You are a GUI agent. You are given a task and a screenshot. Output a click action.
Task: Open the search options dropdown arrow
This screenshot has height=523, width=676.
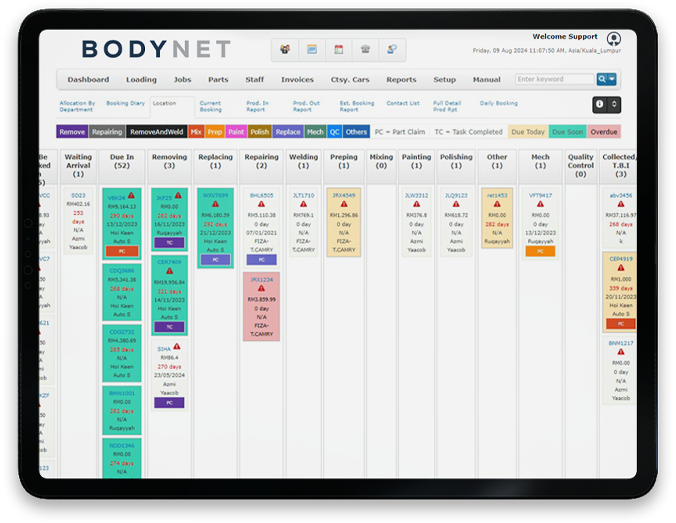point(611,79)
